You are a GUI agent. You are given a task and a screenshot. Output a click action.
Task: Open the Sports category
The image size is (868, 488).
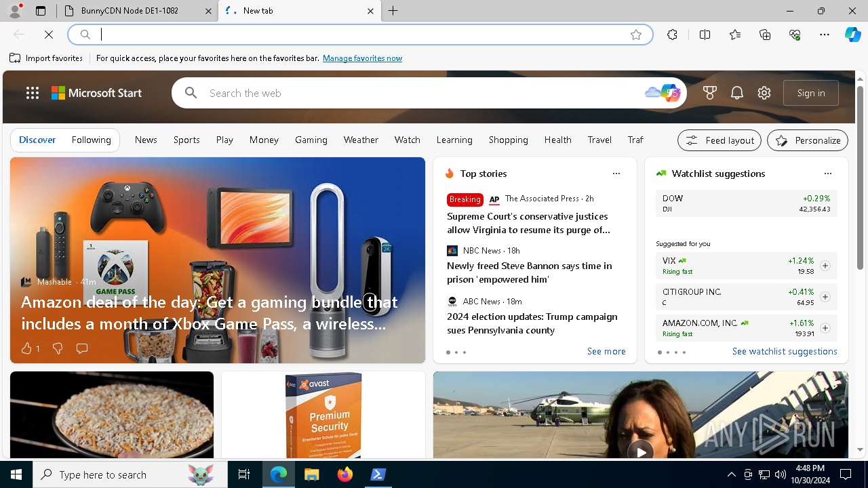pyautogui.click(x=186, y=140)
